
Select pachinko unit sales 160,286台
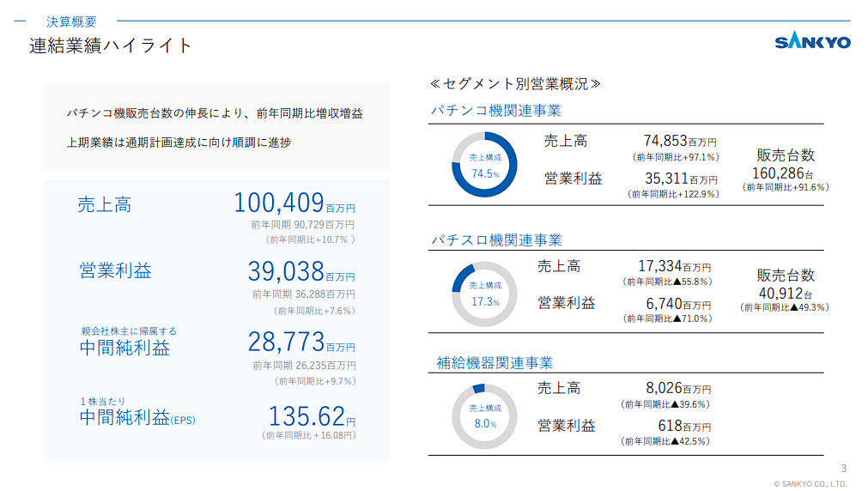(785, 172)
